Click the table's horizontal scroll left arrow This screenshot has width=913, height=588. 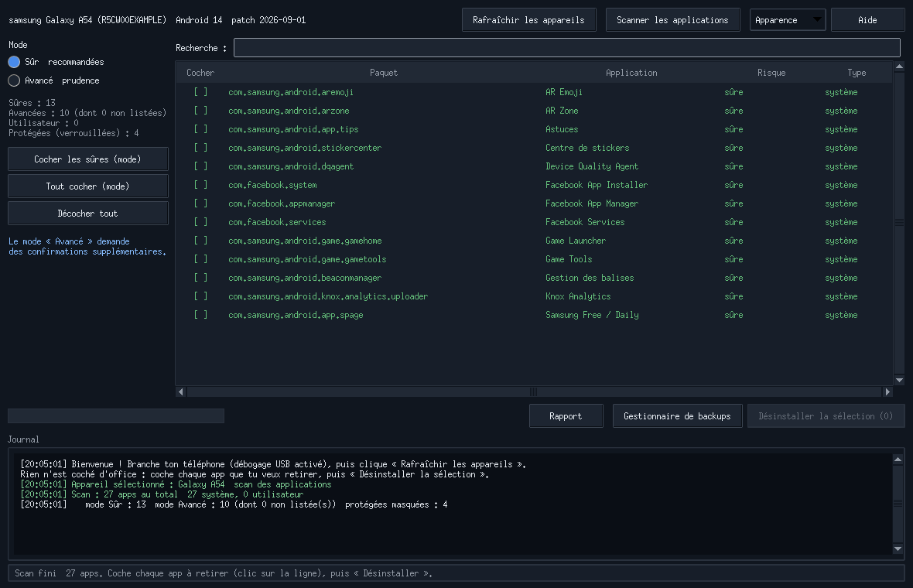pyautogui.click(x=181, y=391)
